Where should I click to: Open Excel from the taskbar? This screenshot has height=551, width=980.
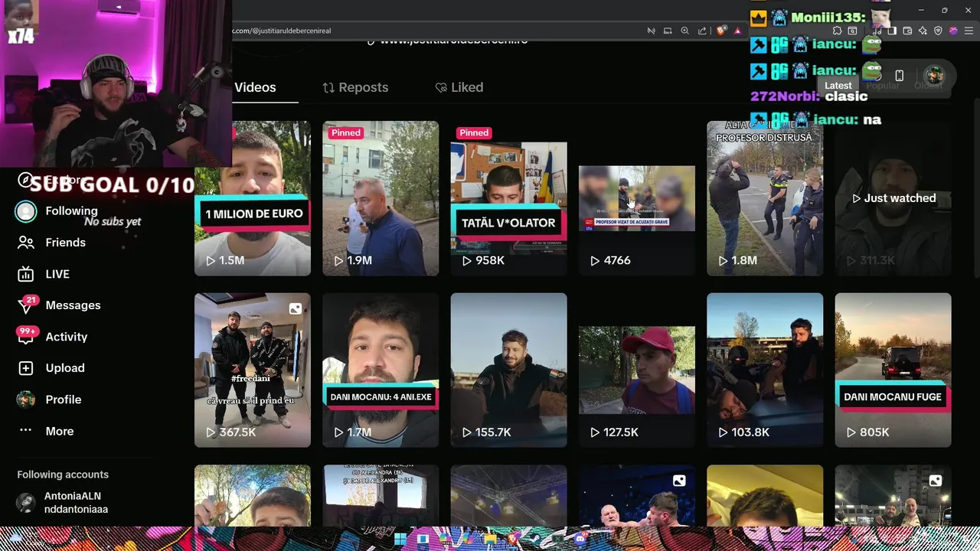pyautogui.click(x=558, y=539)
